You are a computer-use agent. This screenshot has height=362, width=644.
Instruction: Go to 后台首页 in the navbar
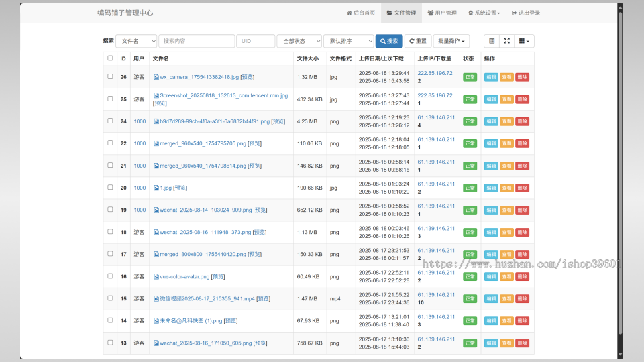coord(361,13)
